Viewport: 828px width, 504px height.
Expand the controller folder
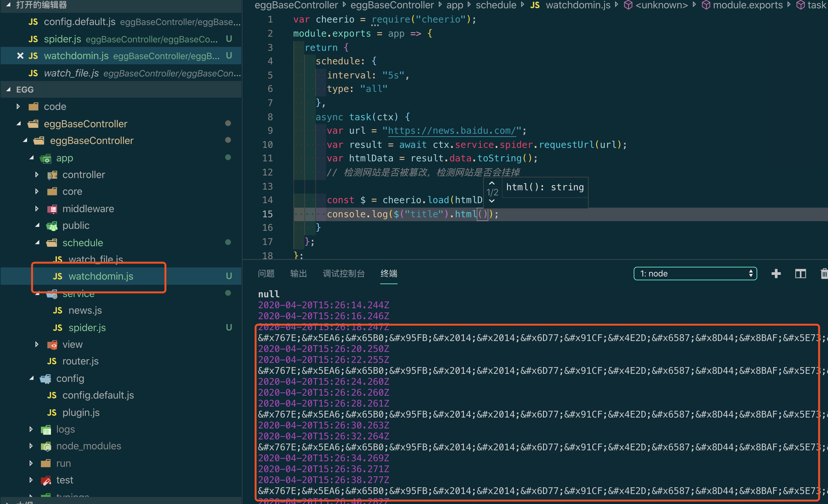click(x=37, y=175)
